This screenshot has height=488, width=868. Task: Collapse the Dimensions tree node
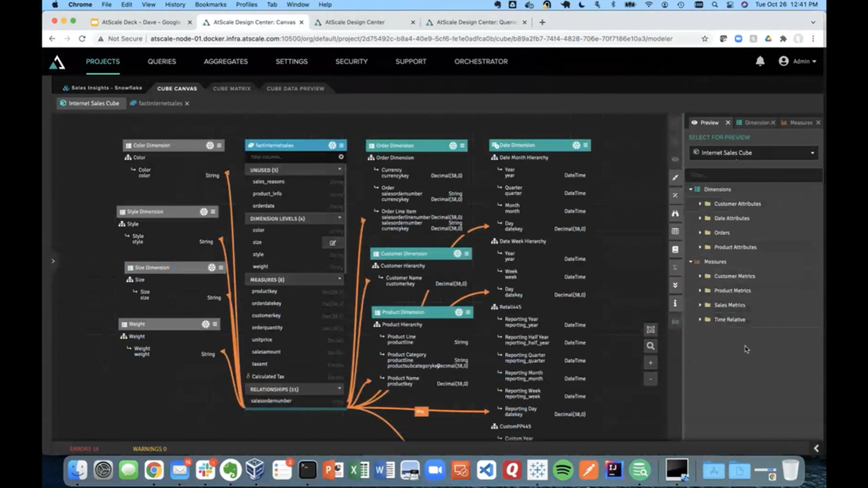[x=691, y=190]
